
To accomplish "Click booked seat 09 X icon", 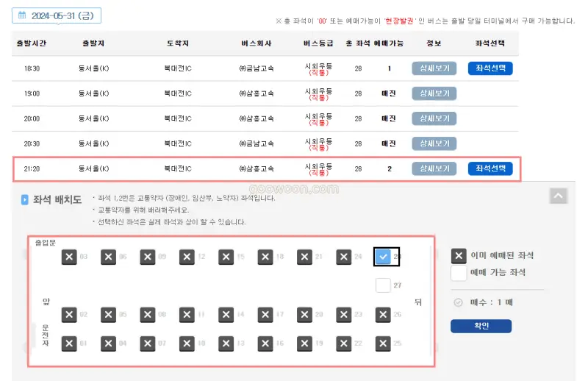I will click(x=148, y=257).
